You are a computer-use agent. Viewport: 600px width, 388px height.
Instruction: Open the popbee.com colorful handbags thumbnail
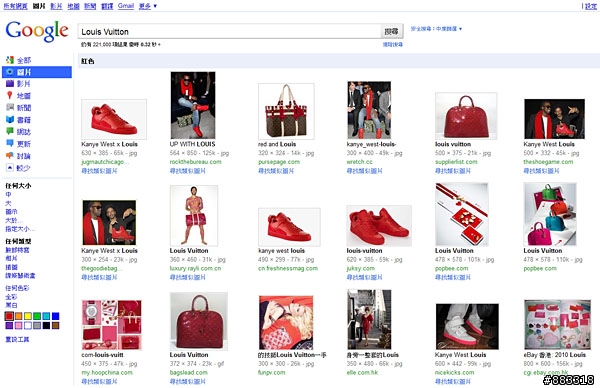tap(550, 214)
